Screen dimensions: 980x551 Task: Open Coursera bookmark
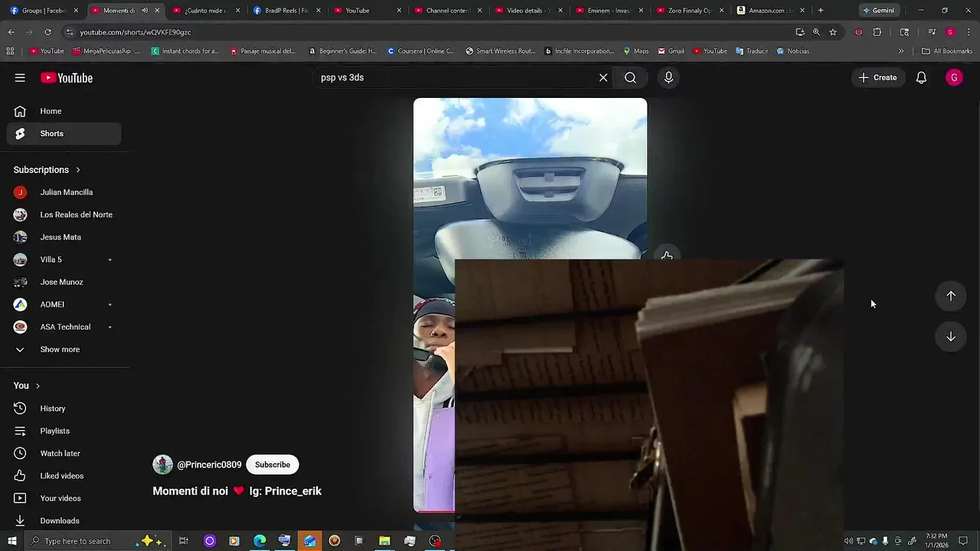coord(421,51)
